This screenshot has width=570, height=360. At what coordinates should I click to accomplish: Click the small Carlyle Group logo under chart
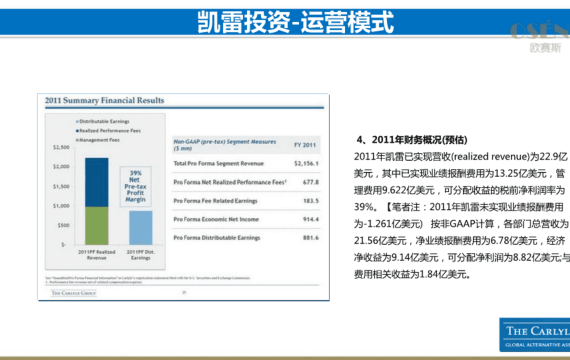[x=74, y=293]
